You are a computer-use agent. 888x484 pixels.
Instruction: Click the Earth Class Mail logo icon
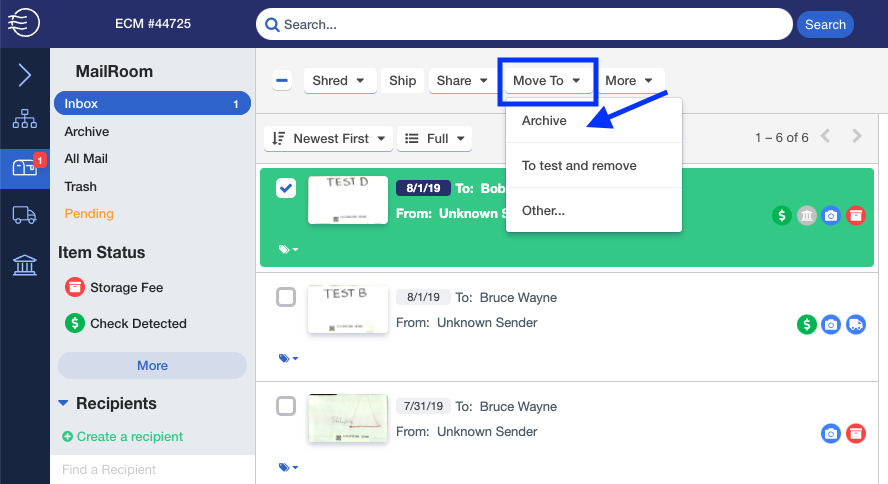(24, 23)
